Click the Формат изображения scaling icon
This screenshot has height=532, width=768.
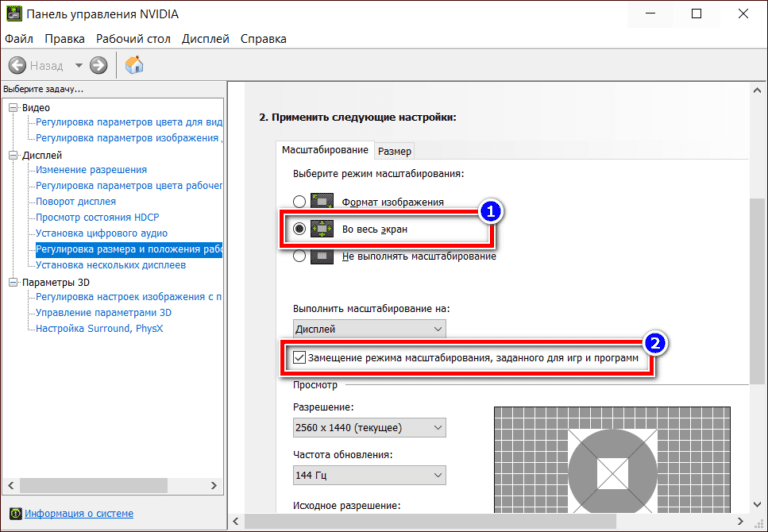322,201
